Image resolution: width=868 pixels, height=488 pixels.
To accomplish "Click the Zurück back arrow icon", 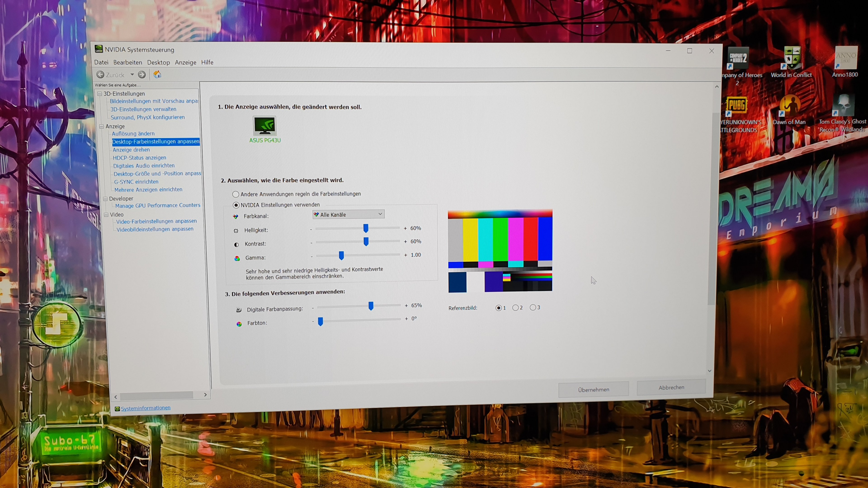I will click(x=100, y=74).
